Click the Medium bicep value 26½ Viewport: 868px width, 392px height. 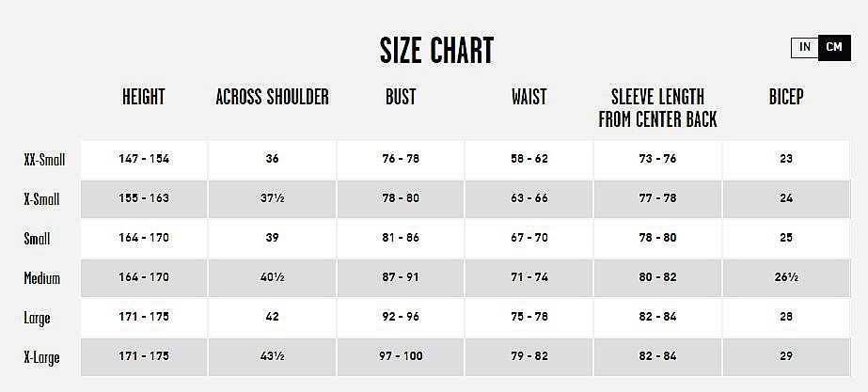pyautogui.click(x=786, y=277)
